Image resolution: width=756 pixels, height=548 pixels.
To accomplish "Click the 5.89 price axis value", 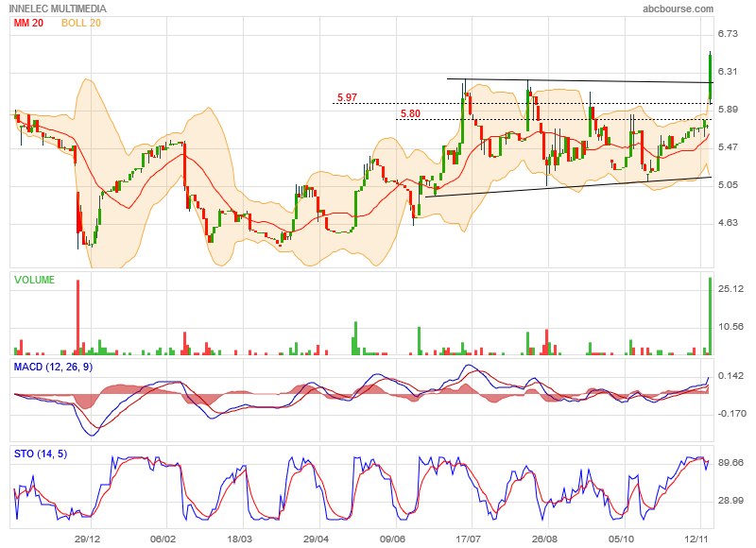I will coord(728,110).
